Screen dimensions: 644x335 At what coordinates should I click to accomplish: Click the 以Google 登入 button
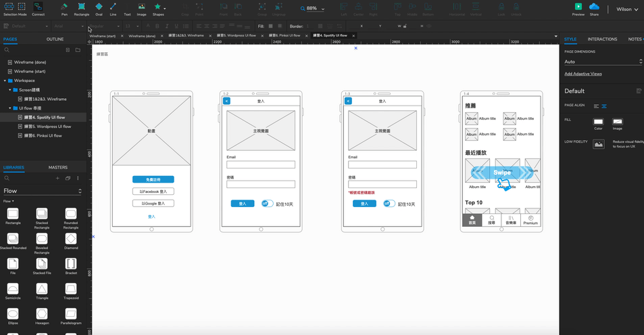point(153,203)
